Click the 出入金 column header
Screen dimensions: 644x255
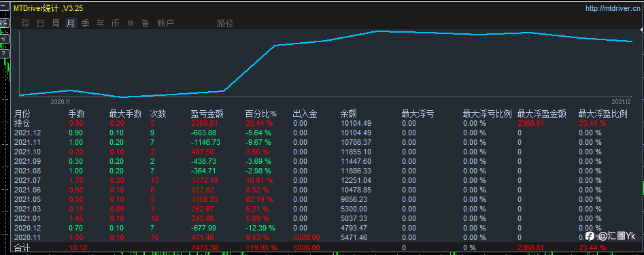[x=305, y=114]
